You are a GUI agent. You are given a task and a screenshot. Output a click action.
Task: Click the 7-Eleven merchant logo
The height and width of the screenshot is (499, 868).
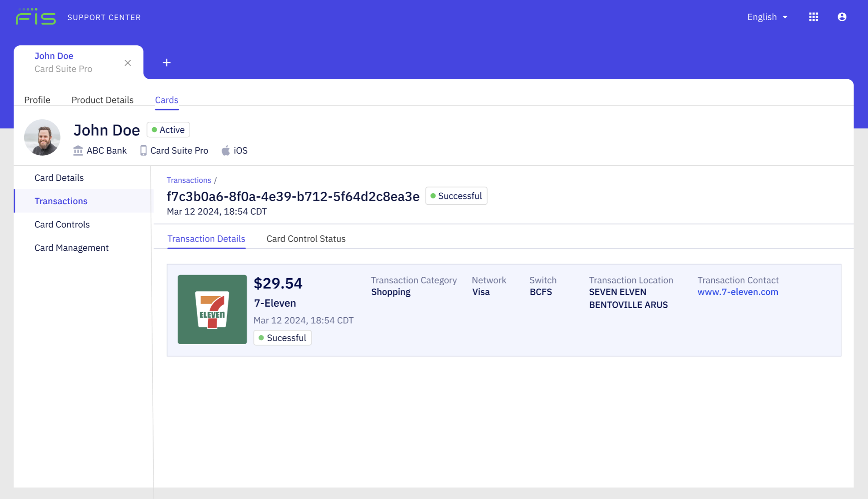tap(212, 309)
